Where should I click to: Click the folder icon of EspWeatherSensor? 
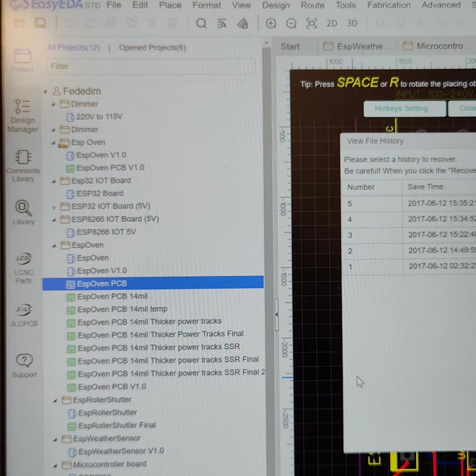tap(67, 439)
